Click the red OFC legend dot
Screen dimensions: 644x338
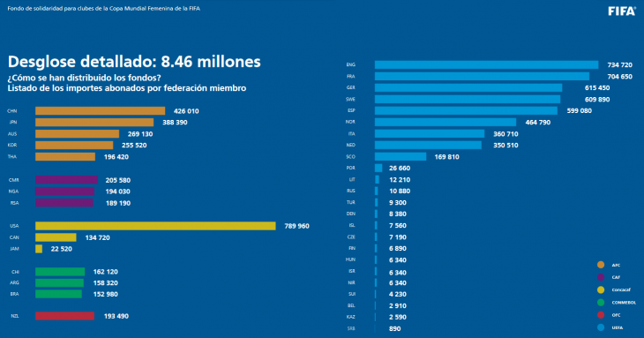(x=601, y=315)
